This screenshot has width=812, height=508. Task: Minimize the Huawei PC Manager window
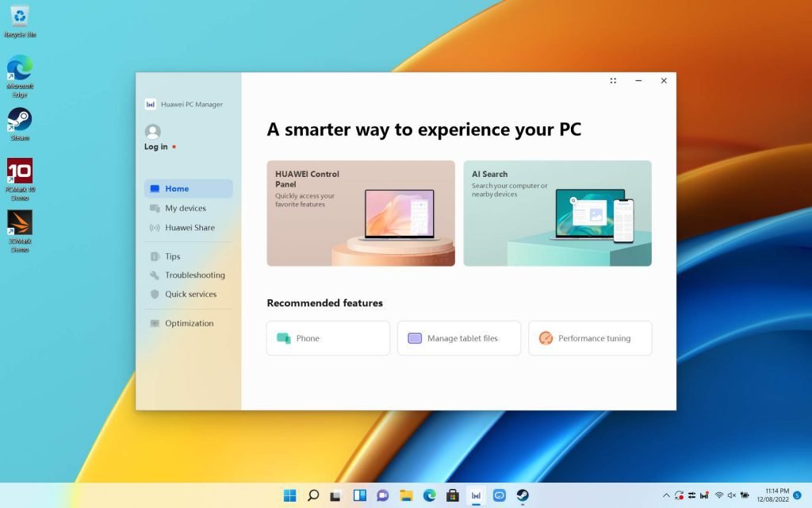coord(638,80)
